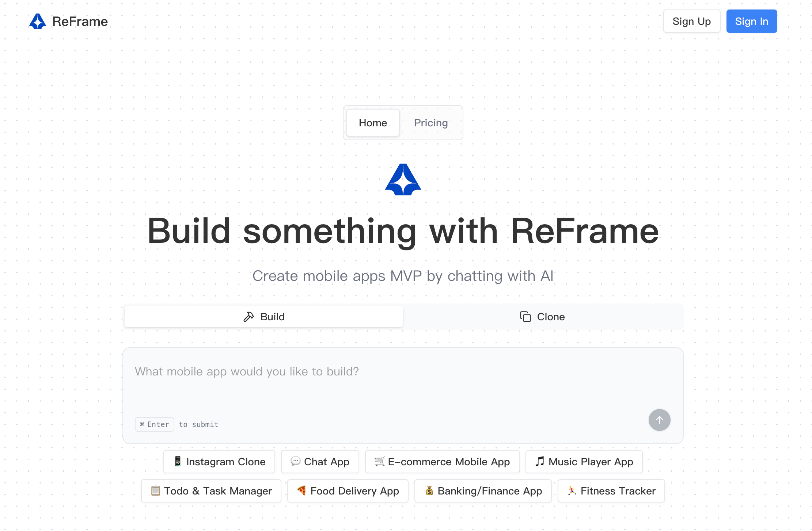Focus the mobile app prompt text field
The height and width of the screenshot is (531, 812).
pos(403,383)
